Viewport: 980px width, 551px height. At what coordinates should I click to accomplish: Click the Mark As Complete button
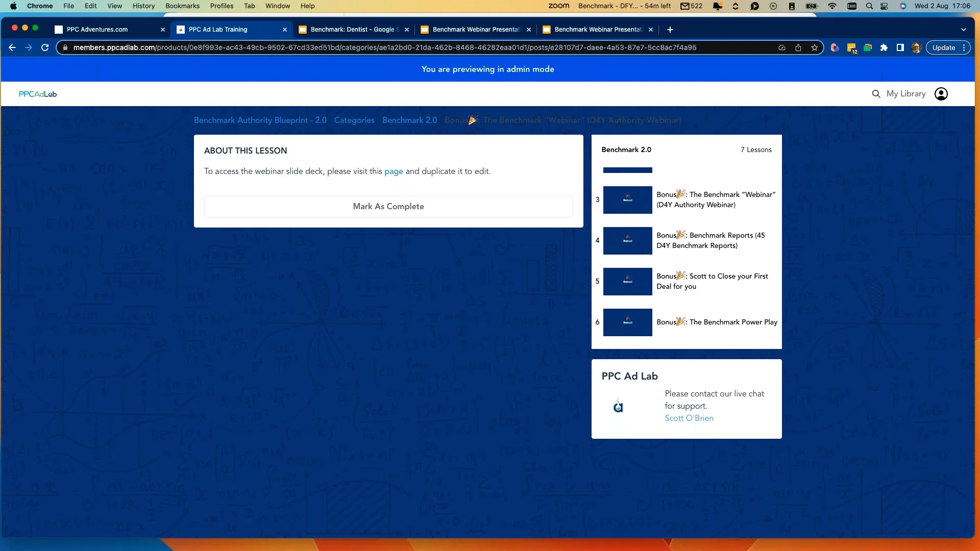pos(388,206)
